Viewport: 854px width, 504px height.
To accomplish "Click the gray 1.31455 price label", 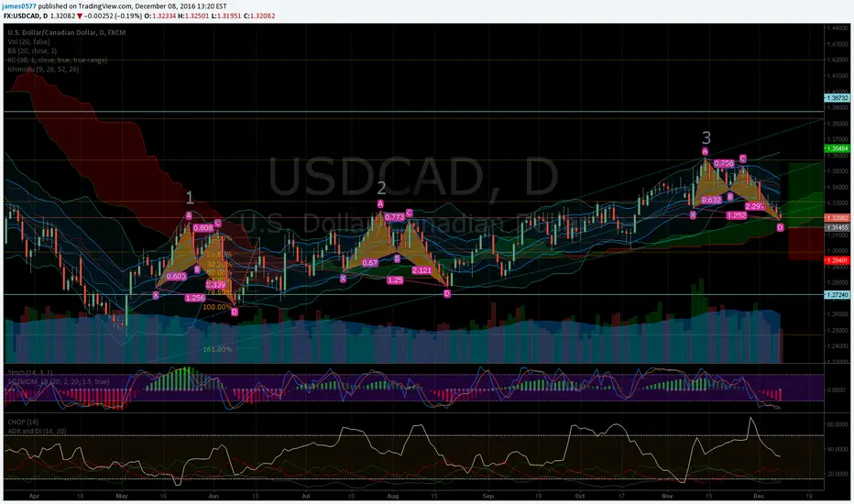I will pos(838,228).
